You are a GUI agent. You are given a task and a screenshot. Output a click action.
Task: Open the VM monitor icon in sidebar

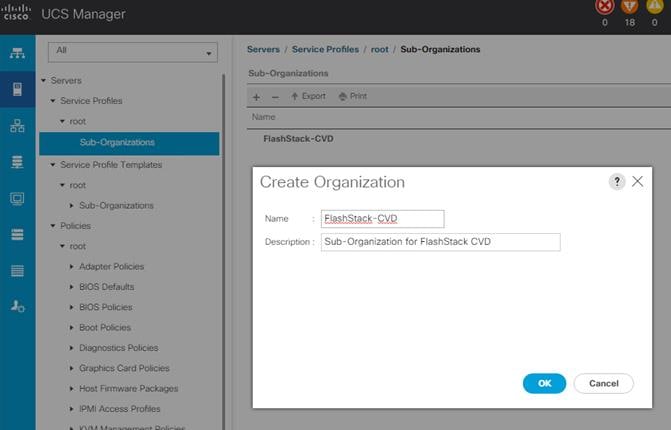tap(17, 199)
